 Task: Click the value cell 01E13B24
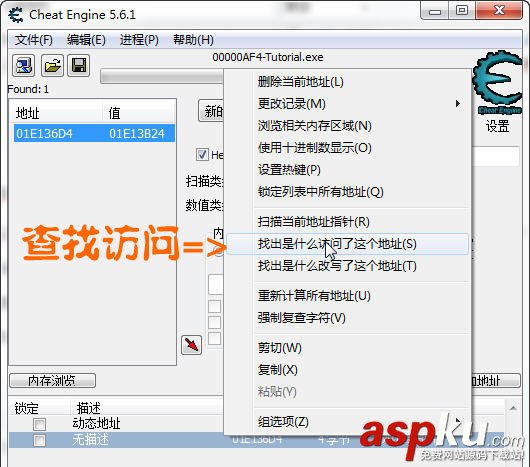tap(137, 133)
